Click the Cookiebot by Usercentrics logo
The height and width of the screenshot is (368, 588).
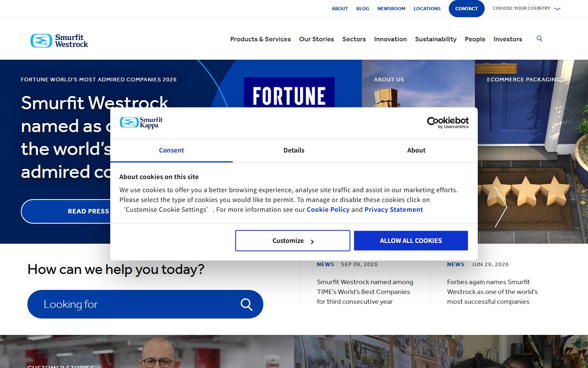point(448,123)
